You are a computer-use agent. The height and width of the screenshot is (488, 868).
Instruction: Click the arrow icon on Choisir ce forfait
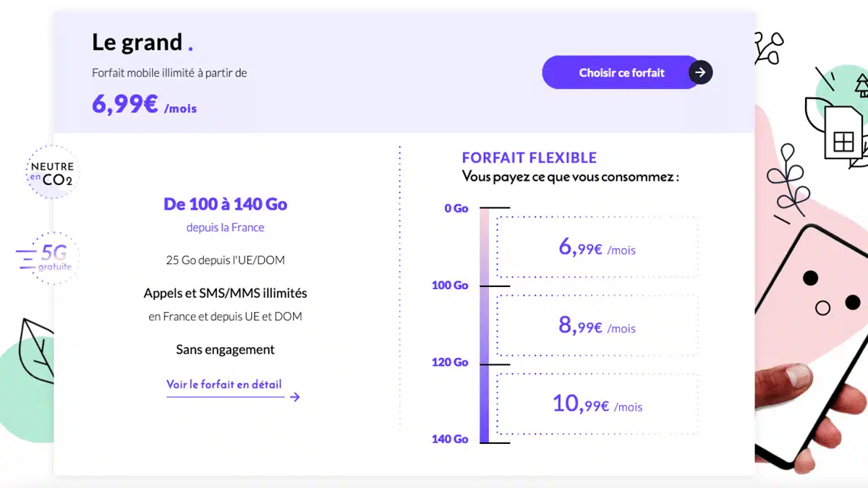coord(700,72)
